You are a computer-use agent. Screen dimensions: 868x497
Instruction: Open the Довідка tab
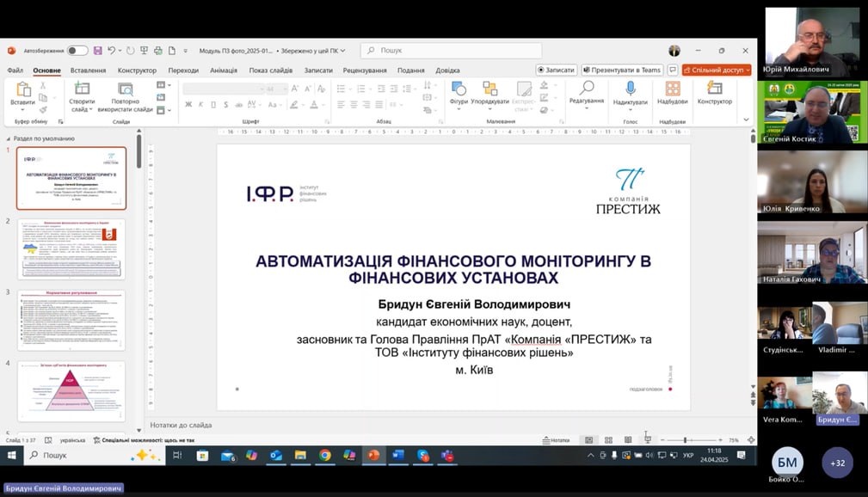[447, 71]
